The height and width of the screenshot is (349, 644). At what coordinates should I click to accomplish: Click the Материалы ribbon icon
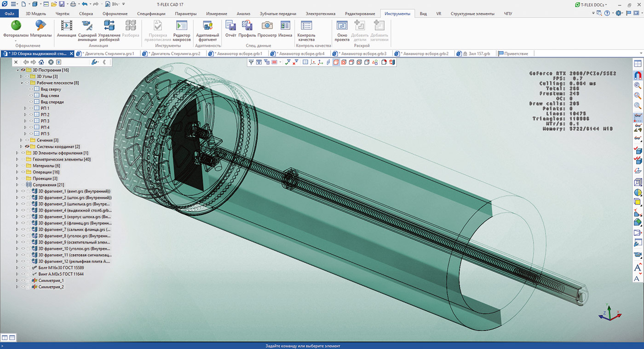tap(41, 29)
